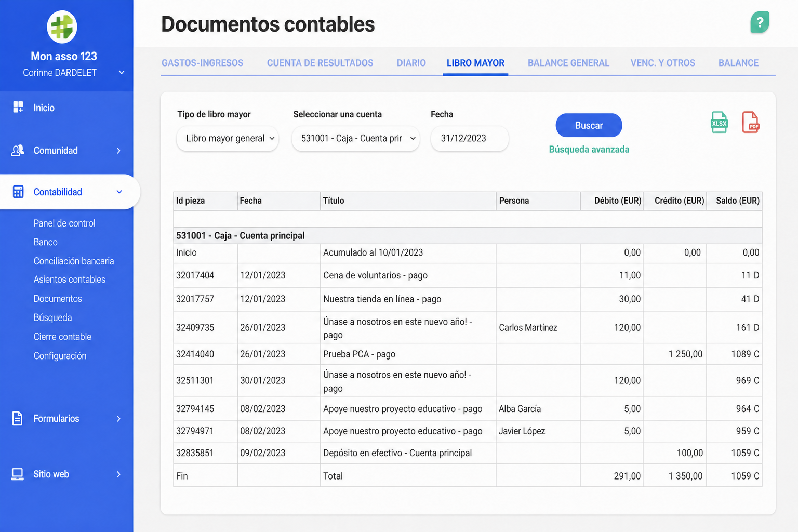Click the Nuestra tienda en línea - pago title

[x=382, y=299]
